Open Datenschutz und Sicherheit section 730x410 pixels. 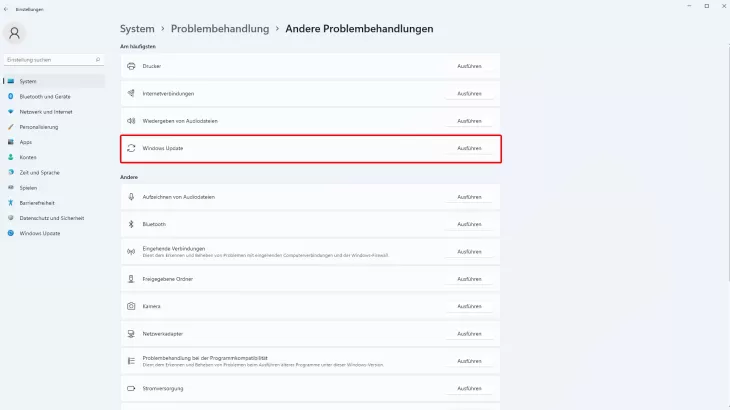(x=51, y=217)
